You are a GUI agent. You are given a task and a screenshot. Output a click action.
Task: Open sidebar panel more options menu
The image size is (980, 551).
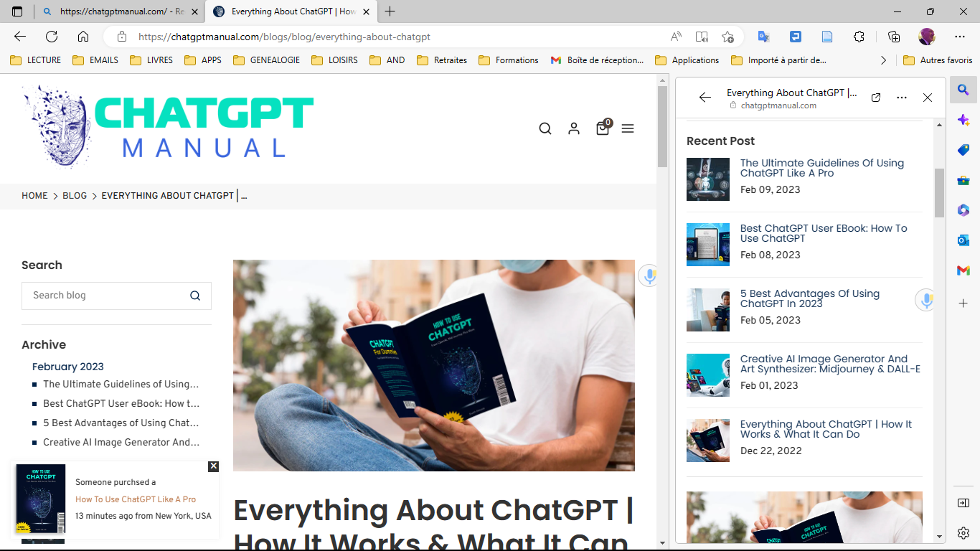coord(902,98)
